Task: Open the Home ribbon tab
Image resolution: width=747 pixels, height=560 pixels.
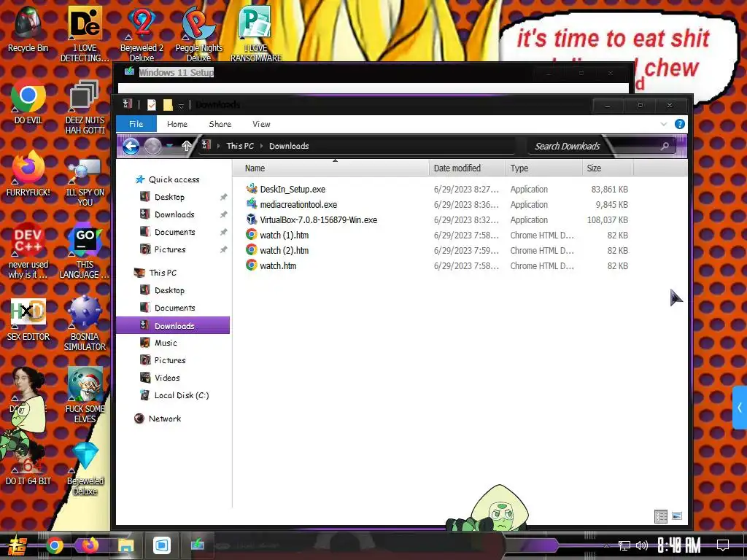Action: pos(177,124)
